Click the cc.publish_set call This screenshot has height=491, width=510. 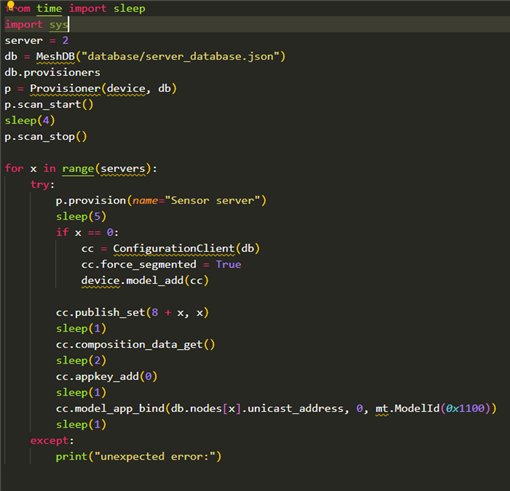(x=132, y=312)
